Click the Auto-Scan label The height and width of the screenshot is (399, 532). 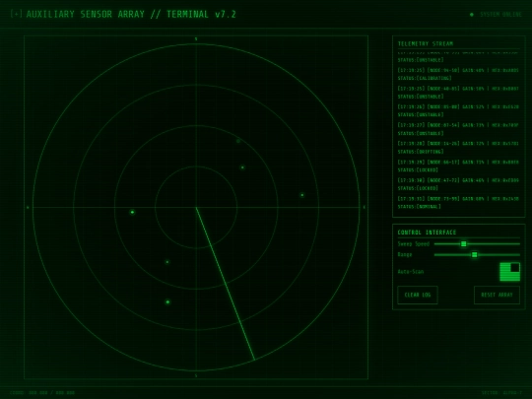tap(411, 272)
